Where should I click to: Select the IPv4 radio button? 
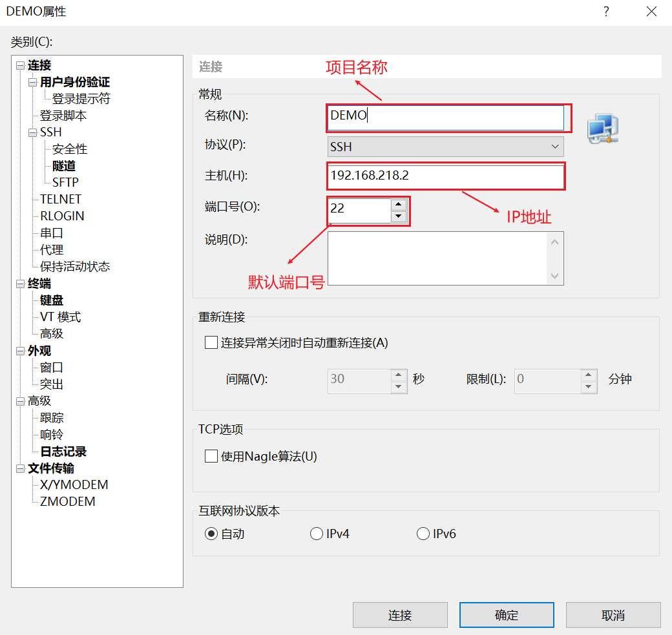click(316, 534)
